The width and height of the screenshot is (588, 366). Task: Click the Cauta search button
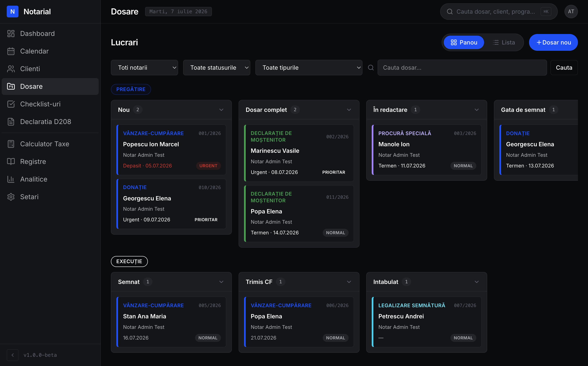[564, 68]
